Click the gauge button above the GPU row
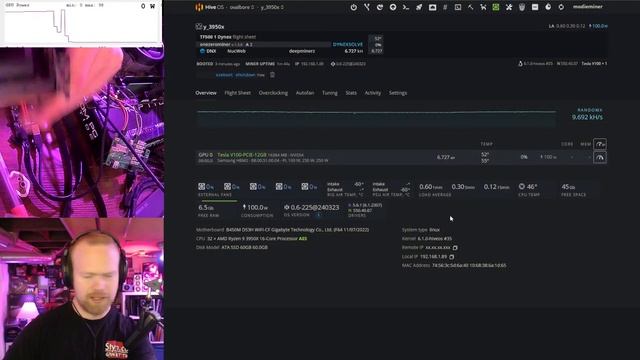 (600, 144)
